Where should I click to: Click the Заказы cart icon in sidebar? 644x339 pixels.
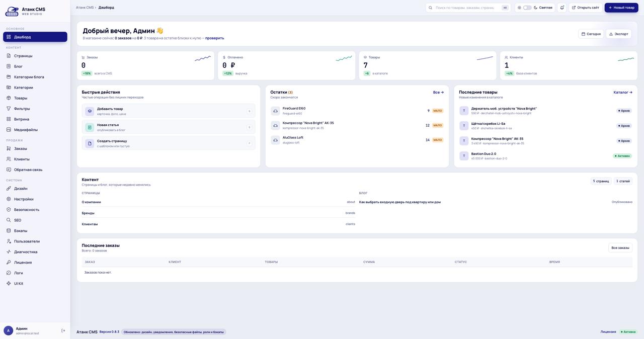pyautogui.click(x=9, y=148)
